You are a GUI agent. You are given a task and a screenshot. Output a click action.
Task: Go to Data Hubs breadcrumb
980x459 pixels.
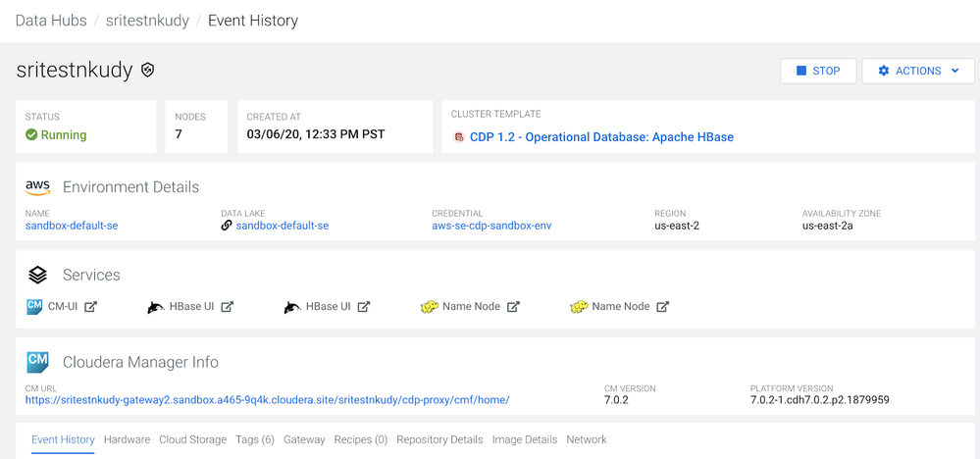pos(51,20)
